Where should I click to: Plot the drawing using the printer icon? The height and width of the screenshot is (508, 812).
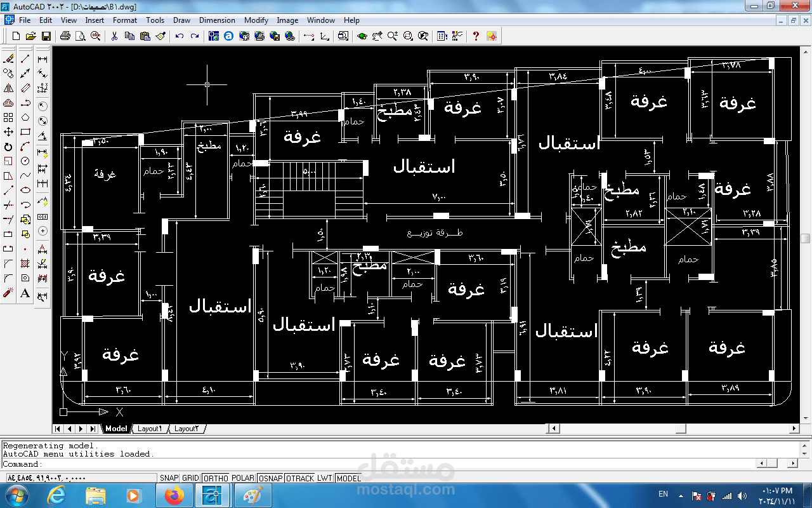(65, 36)
